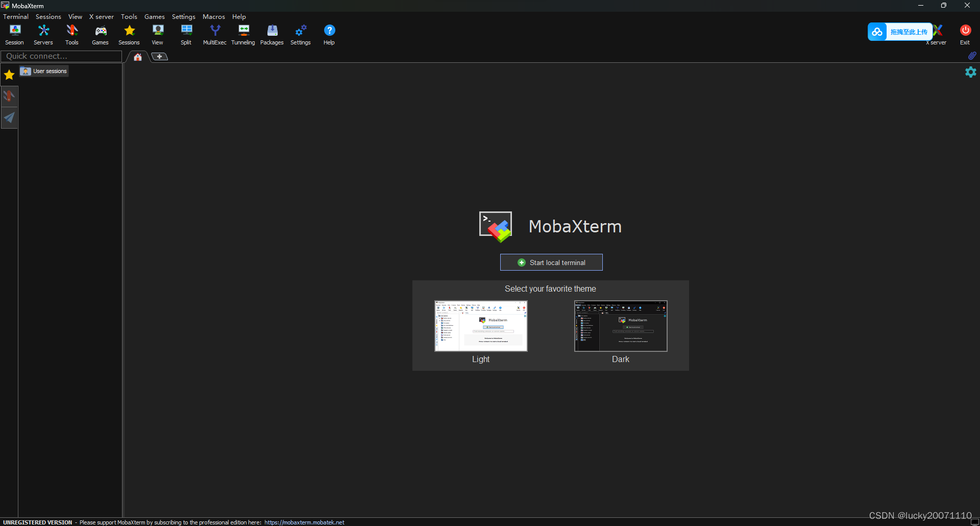Click the Light theme label

[x=481, y=360]
